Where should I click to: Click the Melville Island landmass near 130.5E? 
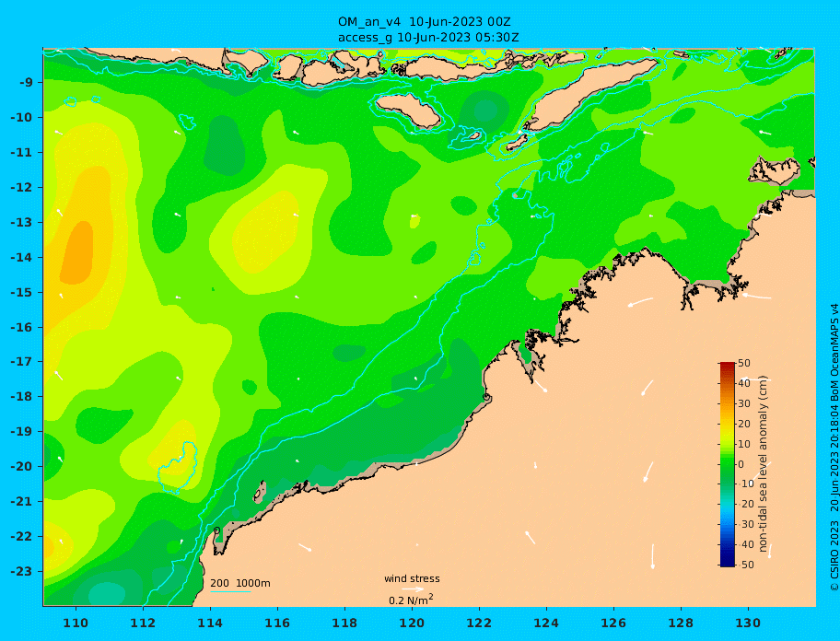tap(776, 171)
